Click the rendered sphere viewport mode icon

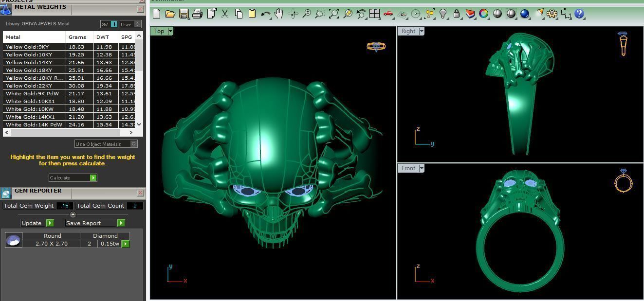[x=511, y=14]
